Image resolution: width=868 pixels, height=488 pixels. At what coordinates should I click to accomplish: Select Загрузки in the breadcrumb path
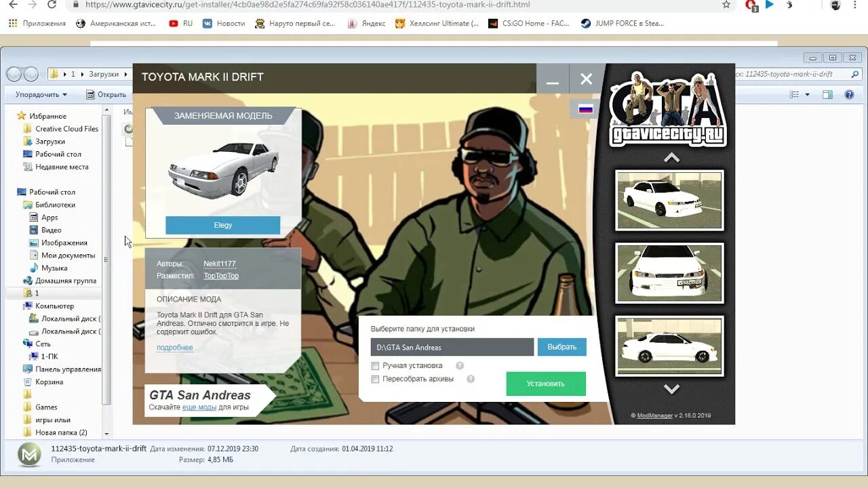pyautogui.click(x=104, y=75)
